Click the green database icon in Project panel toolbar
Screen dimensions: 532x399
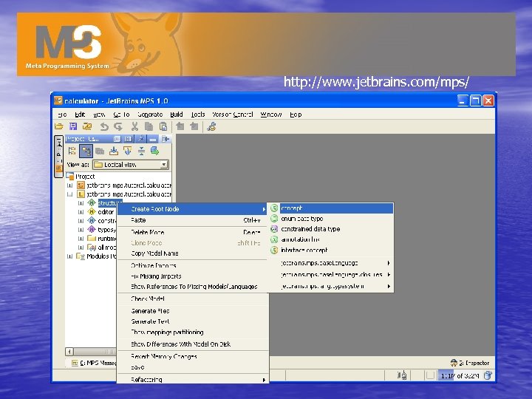154,151
